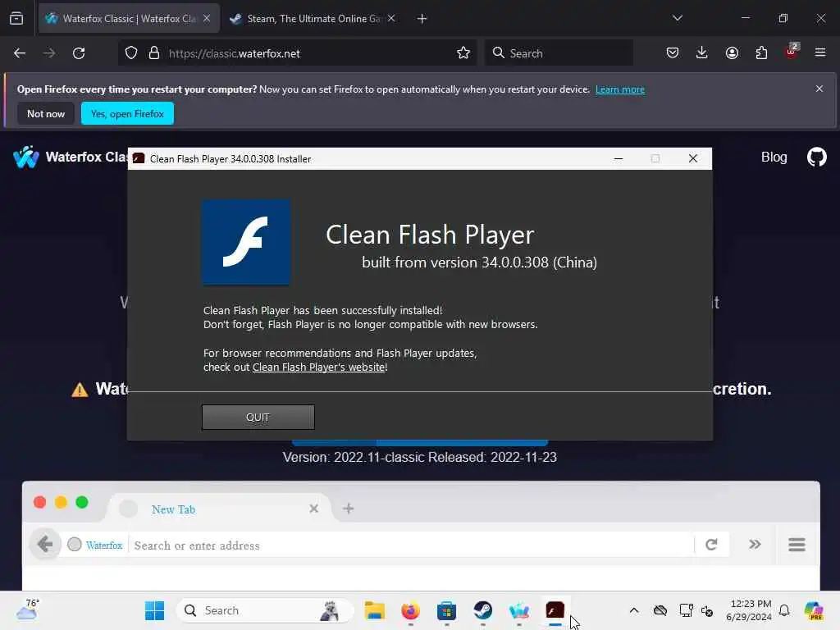
Task: Click the Firefox Search box
Action: click(559, 53)
